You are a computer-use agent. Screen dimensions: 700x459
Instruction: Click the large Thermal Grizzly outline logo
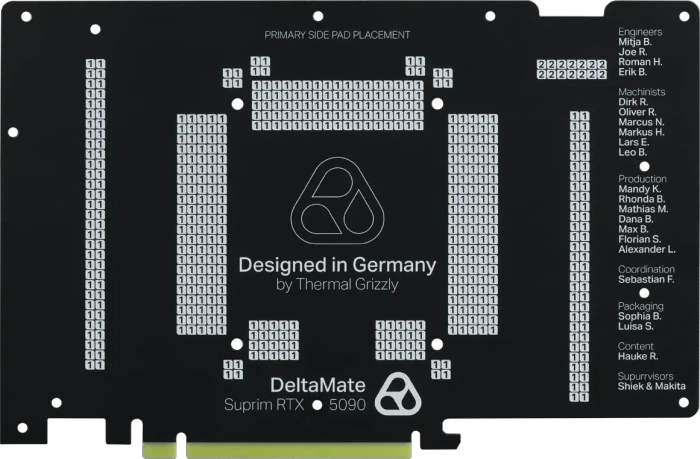click(x=337, y=200)
